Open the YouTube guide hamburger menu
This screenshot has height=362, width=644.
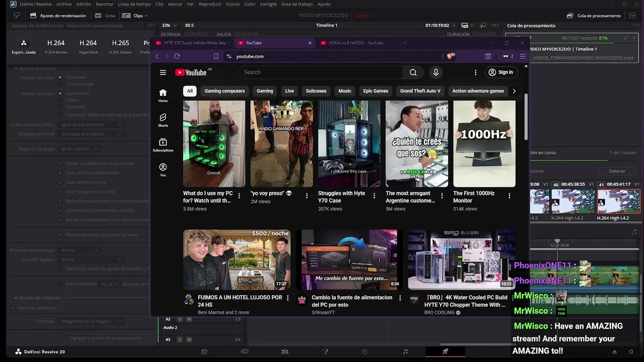click(163, 72)
